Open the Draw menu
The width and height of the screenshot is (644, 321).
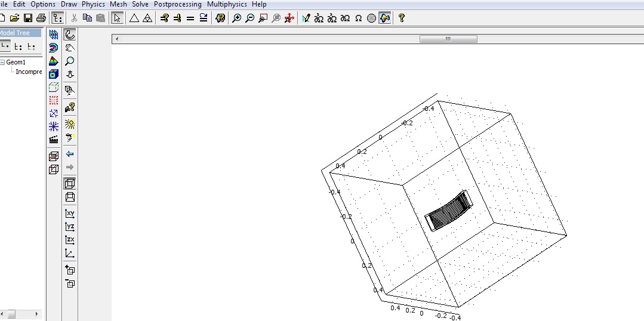69,4
